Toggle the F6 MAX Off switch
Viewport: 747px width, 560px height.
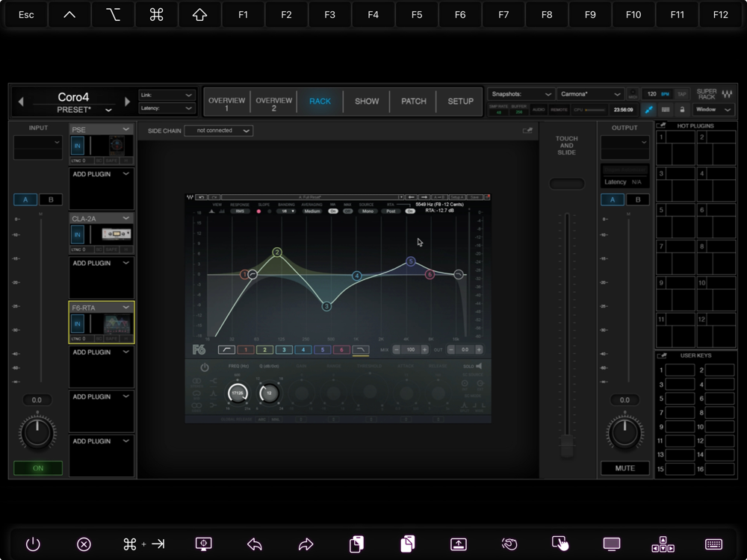coord(348,211)
